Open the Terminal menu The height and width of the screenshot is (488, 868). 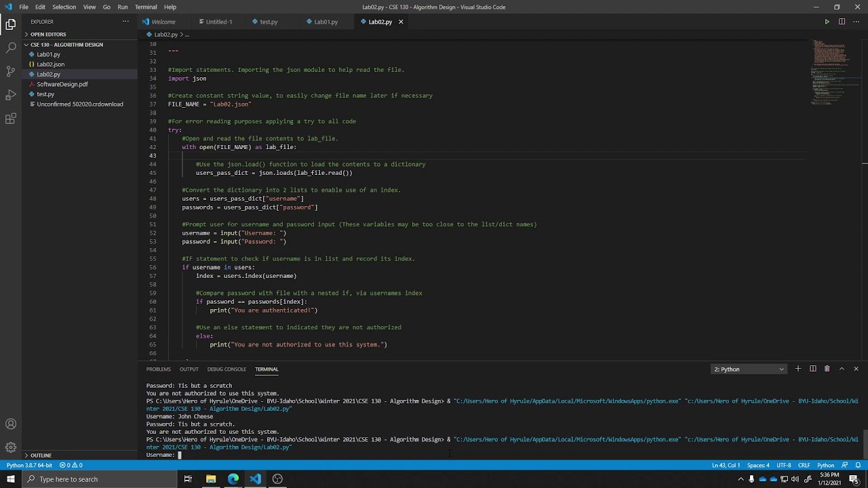click(146, 7)
